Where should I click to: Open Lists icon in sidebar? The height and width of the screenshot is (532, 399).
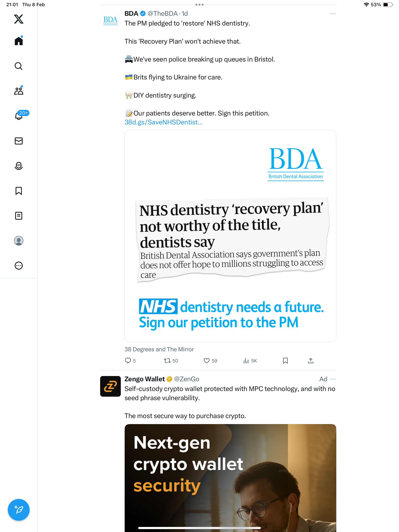click(19, 216)
